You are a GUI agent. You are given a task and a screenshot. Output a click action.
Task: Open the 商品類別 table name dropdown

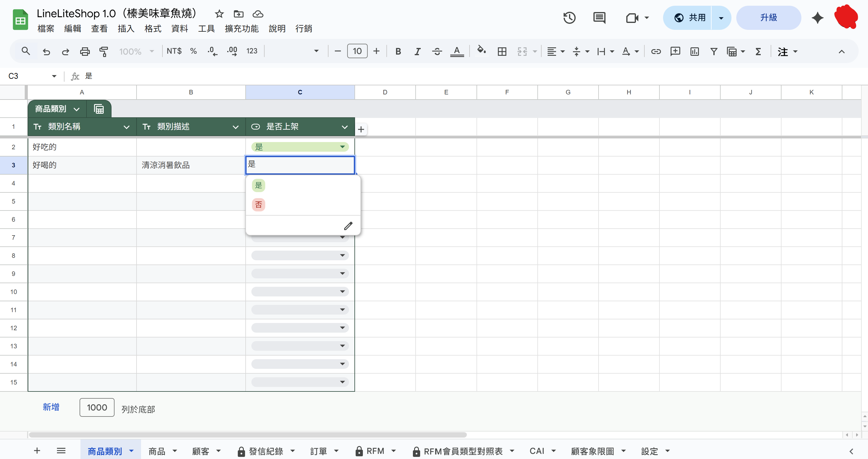pos(77,109)
